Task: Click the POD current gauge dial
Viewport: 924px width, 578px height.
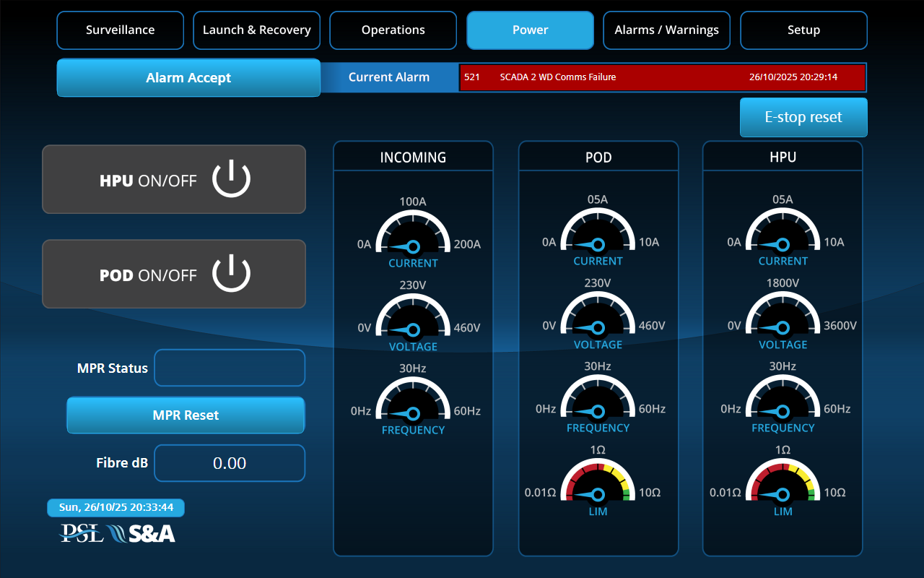Action: [598, 233]
